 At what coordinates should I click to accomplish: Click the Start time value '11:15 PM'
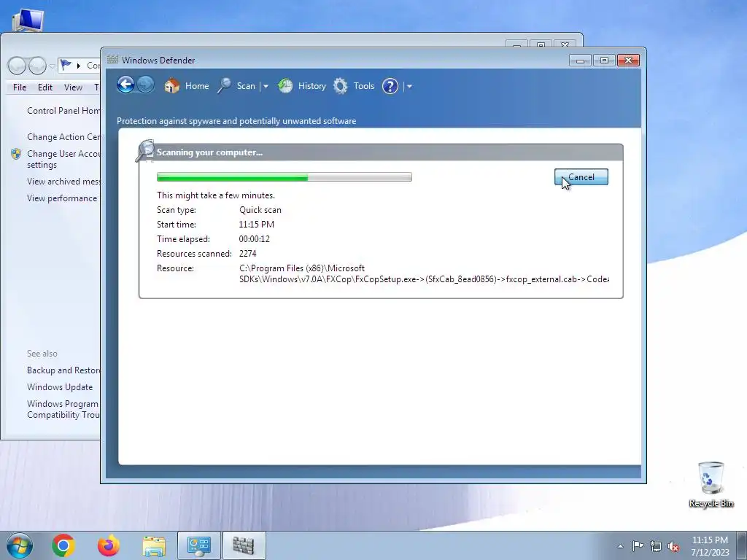click(256, 225)
